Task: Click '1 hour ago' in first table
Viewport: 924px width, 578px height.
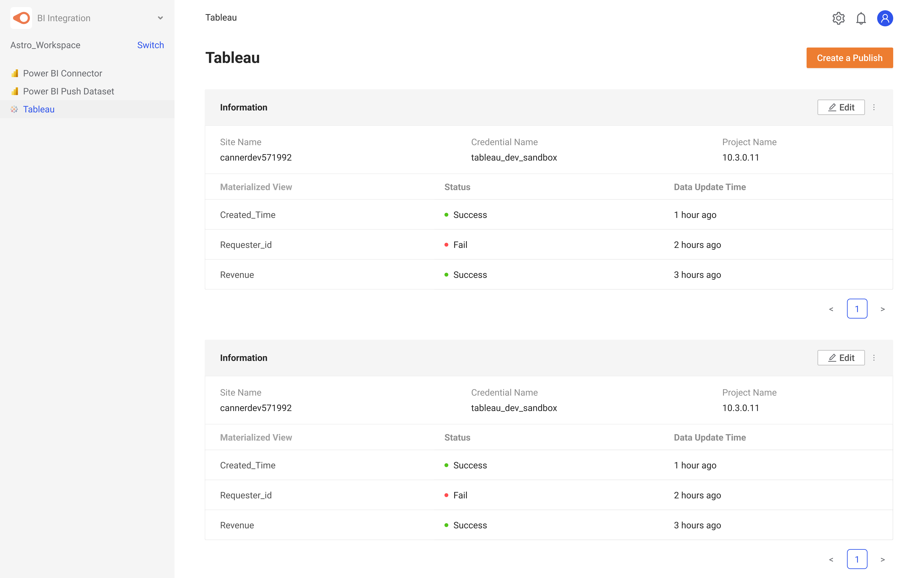Action: point(695,215)
